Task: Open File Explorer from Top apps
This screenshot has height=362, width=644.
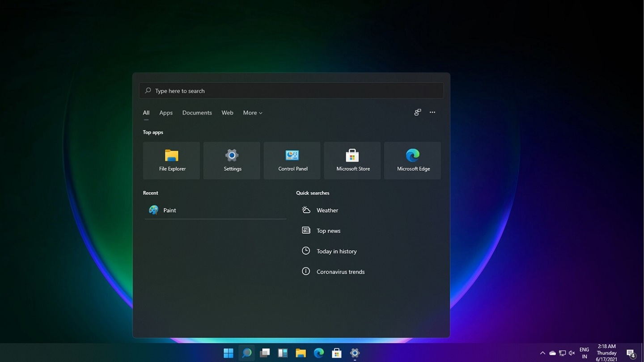Action: (x=171, y=160)
